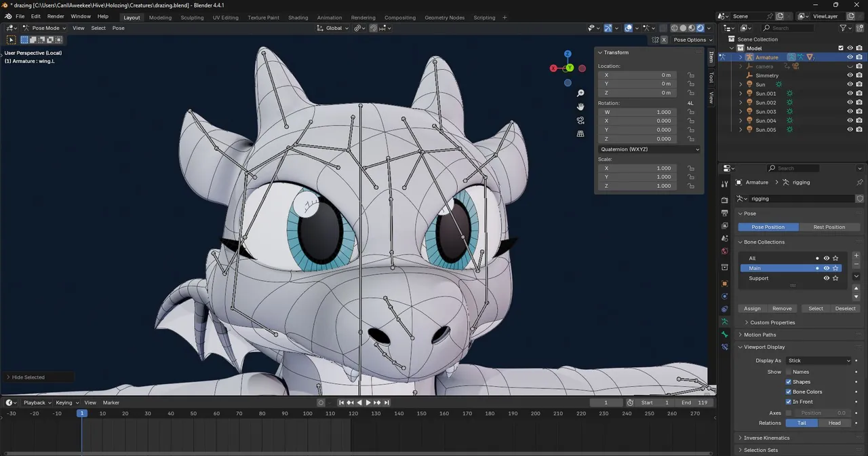Open the Object properties tab icon
The width and height of the screenshot is (868, 456).
[725, 283]
